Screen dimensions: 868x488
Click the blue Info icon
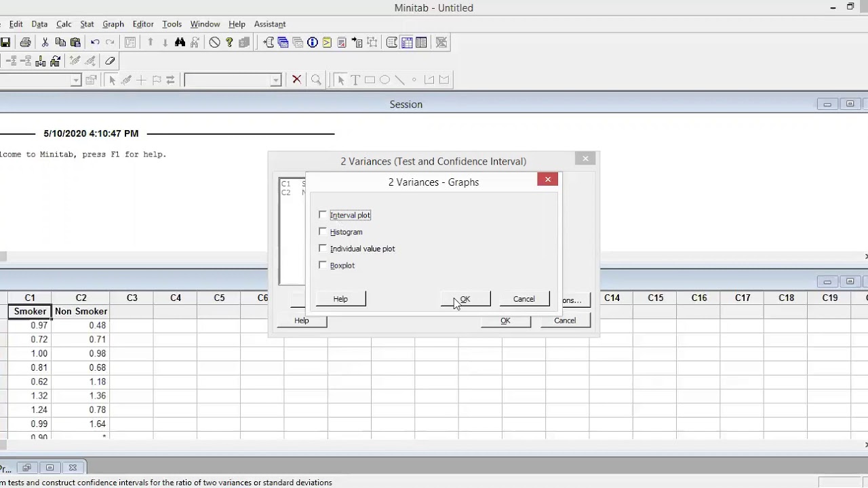[x=313, y=42]
